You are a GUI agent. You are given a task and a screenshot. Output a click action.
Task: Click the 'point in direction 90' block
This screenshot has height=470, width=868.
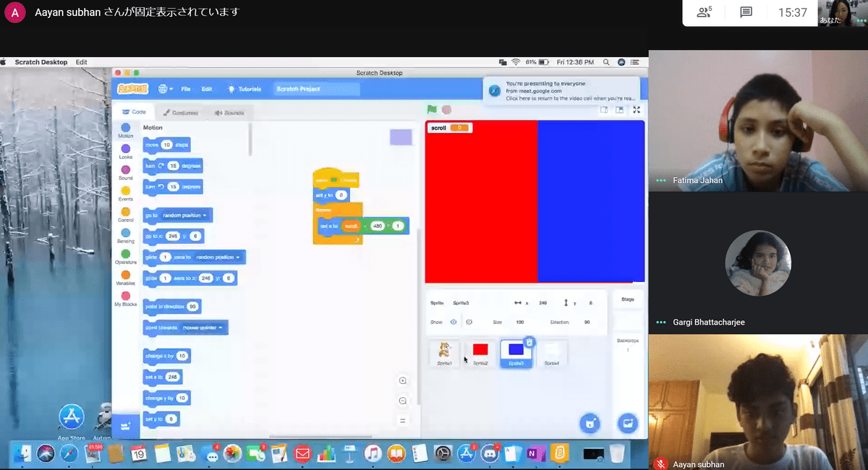pos(172,307)
